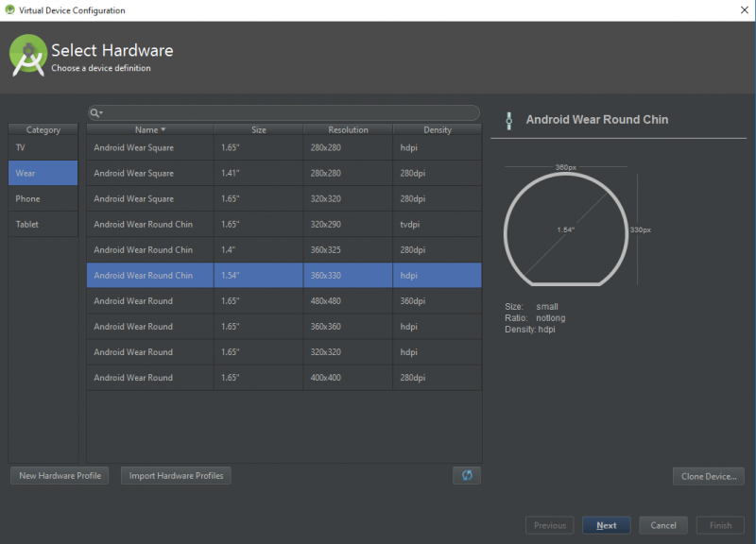Select Android Wear Round 480x480 row
The width and height of the screenshot is (756, 544).
click(283, 301)
